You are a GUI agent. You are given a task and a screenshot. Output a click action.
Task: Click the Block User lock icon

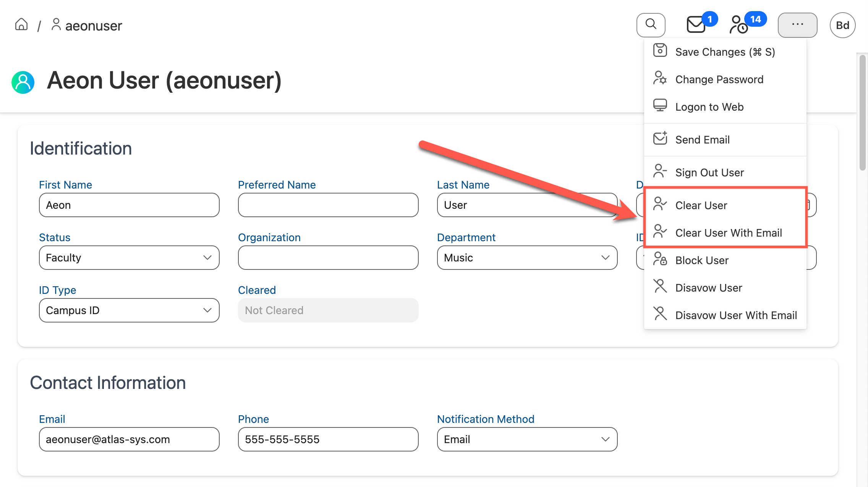pyautogui.click(x=660, y=259)
